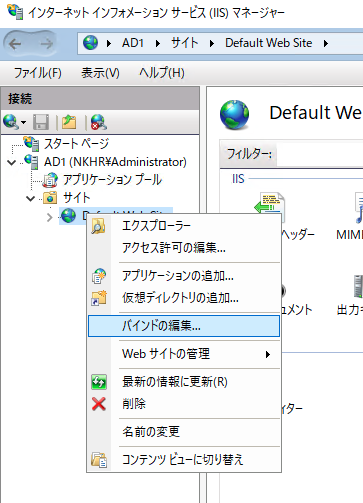Choose 名前の変更 menu item
The width and height of the screenshot is (363, 503).
tap(184, 432)
